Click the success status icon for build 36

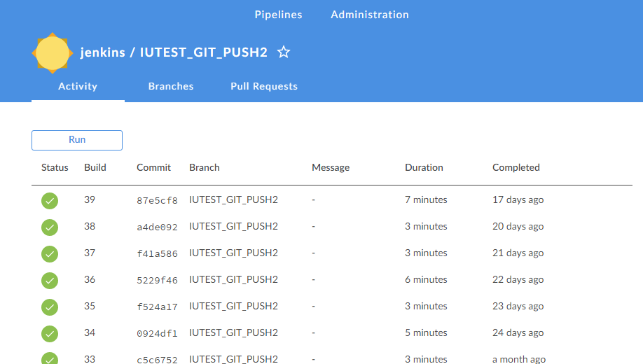point(50,281)
